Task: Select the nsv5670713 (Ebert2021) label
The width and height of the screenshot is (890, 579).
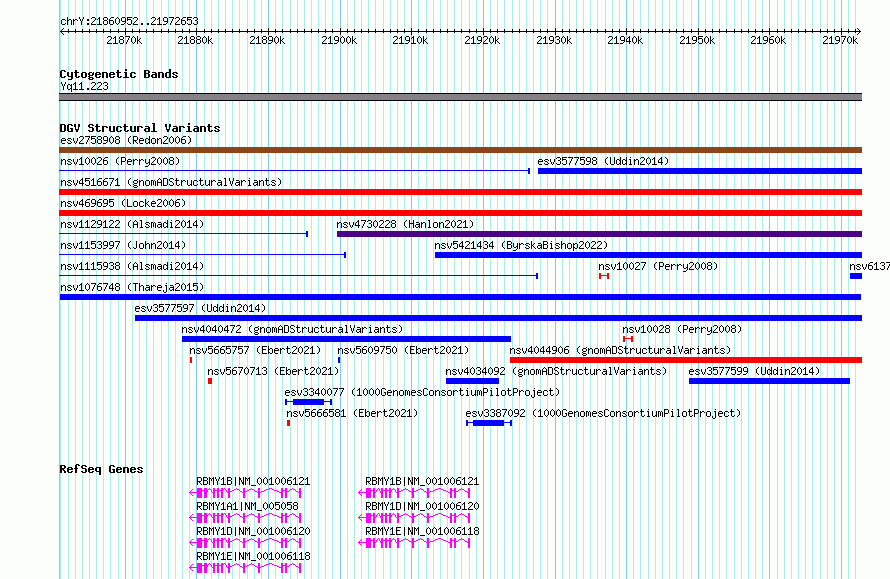Action: [x=273, y=371]
